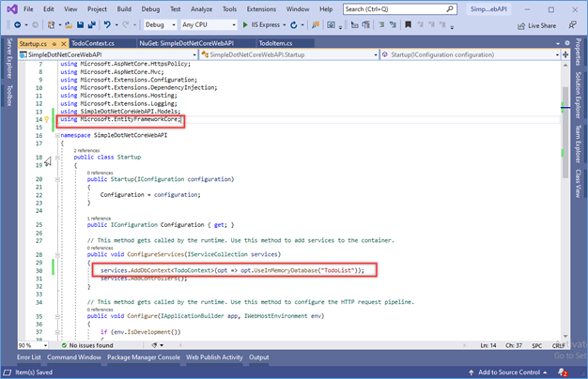
Task: Open the Extensions menu
Action: point(261,9)
